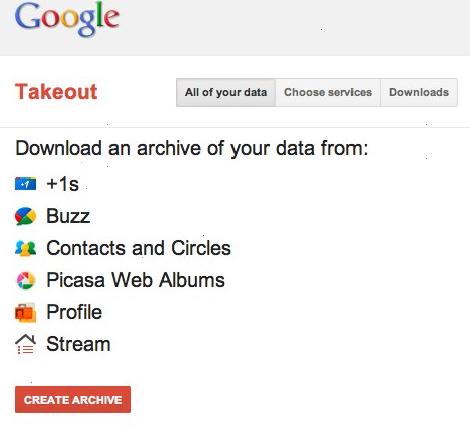Select the Buzz speech bubble icon
Screen dimensions: 470x430
25,216
